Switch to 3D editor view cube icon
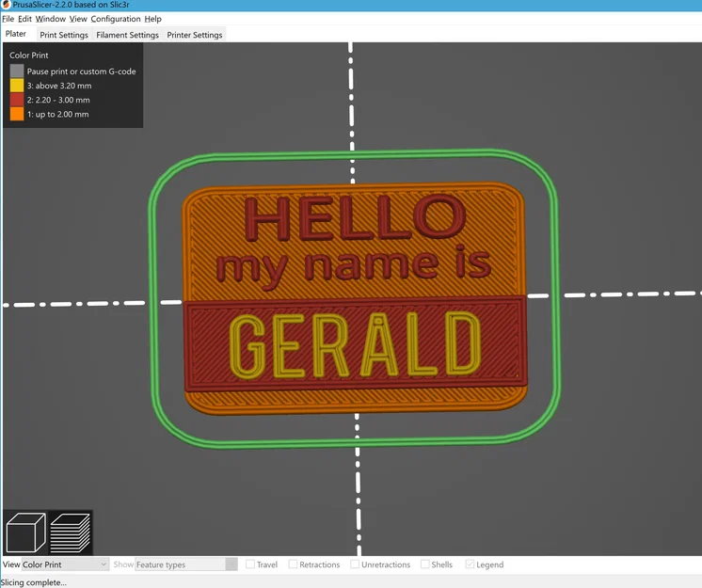The height and width of the screenshot is (588, 702). pos(26,532)
